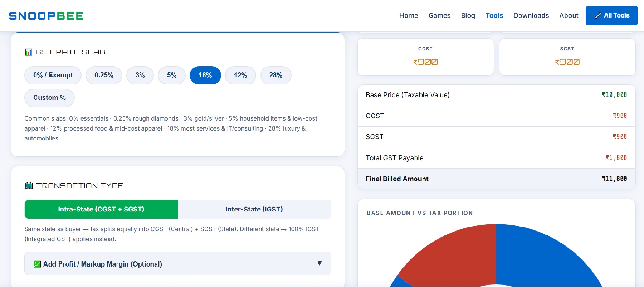Select the 18% GST slab
This screenshot has width=644, height=287.
pos(205,75)
